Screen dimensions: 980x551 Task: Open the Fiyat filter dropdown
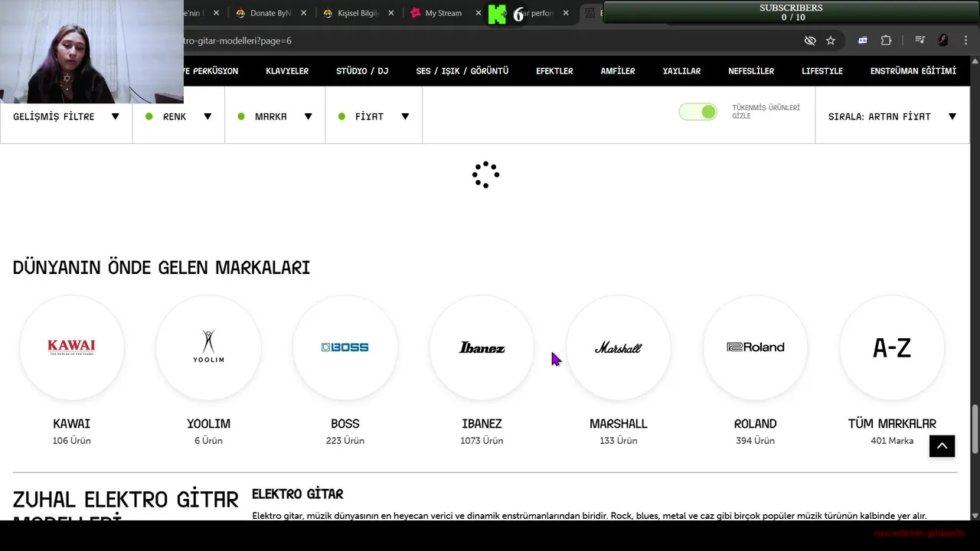click(x=374, y=116)
